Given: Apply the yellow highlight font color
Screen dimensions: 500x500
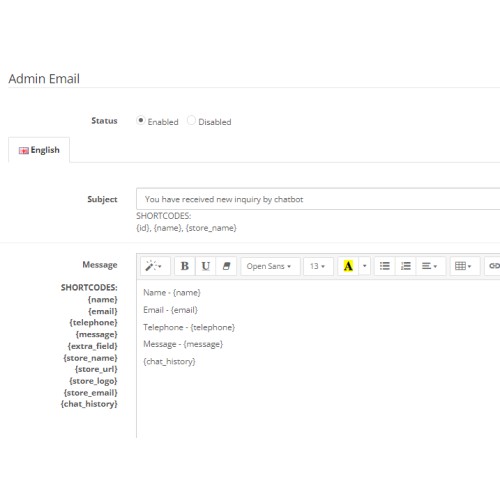Looking at the screenshot, I should click(x=348, y=266).
